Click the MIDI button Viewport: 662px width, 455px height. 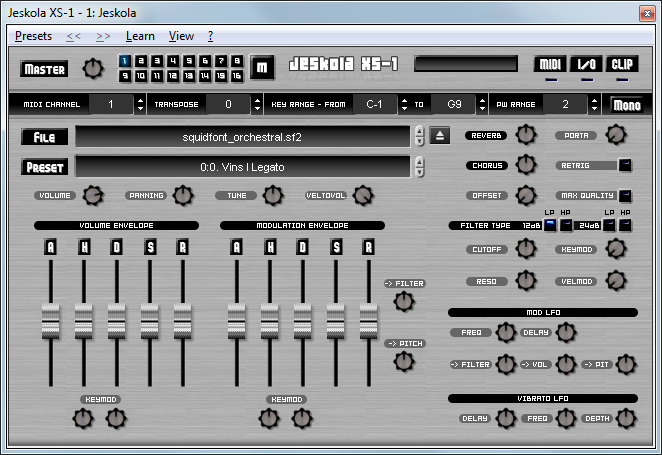(x=550, y=64)
